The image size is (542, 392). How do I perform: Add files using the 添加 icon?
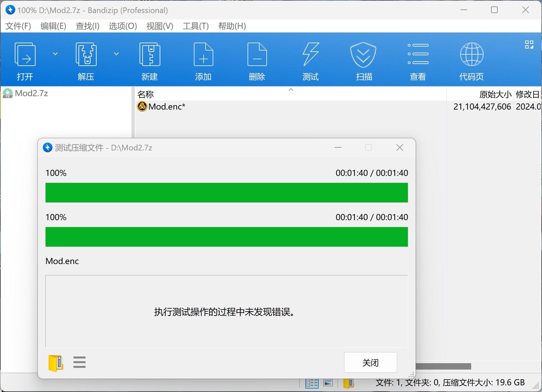tap(203, 60)
